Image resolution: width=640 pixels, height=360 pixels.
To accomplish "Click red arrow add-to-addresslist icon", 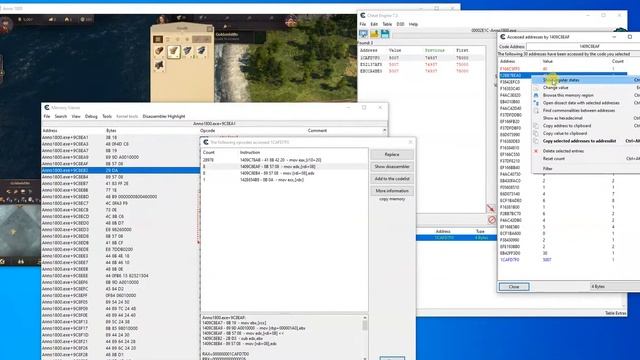I will [x=491, y=209].
